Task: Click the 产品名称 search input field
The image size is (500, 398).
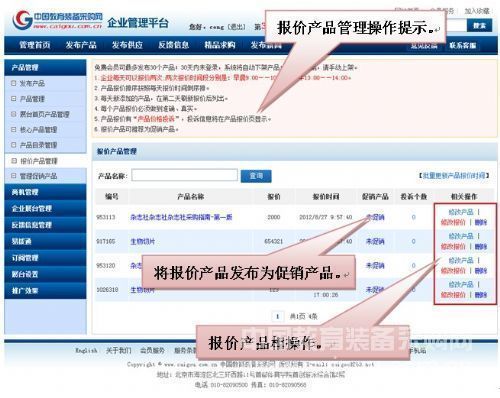Action: (185, 175)
